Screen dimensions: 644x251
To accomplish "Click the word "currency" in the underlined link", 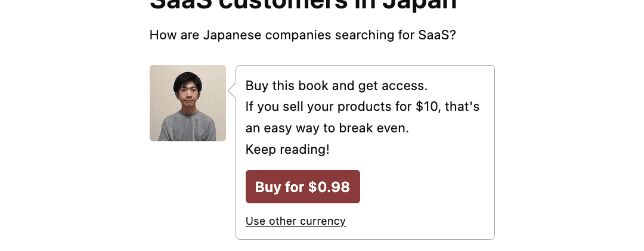I will (x=323, y=221).
